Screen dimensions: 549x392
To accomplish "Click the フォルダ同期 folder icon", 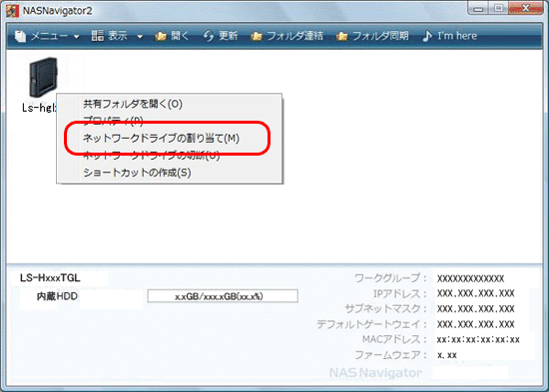I will (x=341, y=36).
